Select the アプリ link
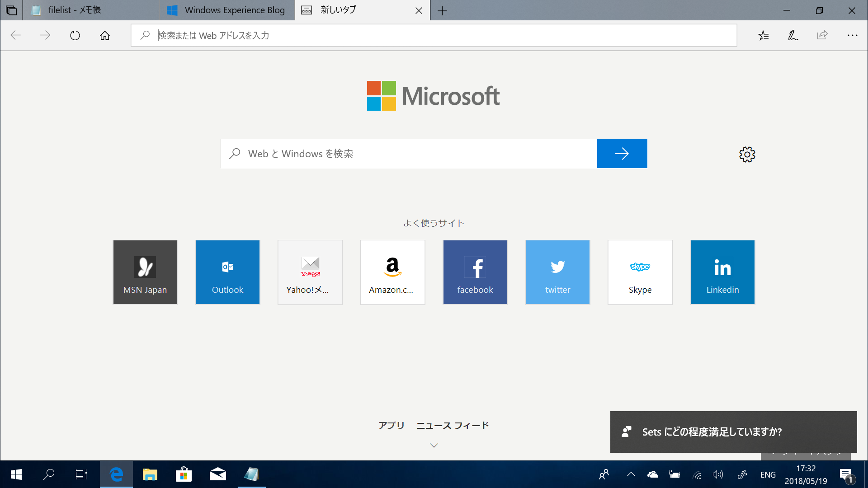 [392, 425]
